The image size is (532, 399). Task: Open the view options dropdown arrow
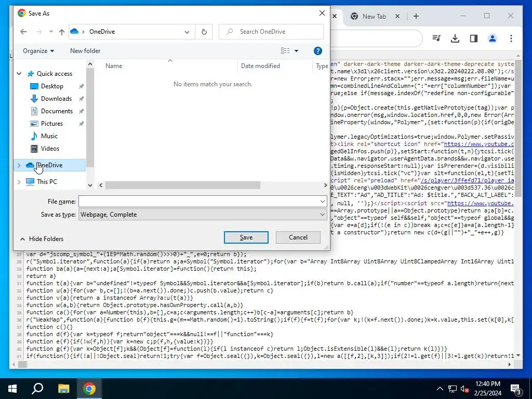tap(296, 51)
